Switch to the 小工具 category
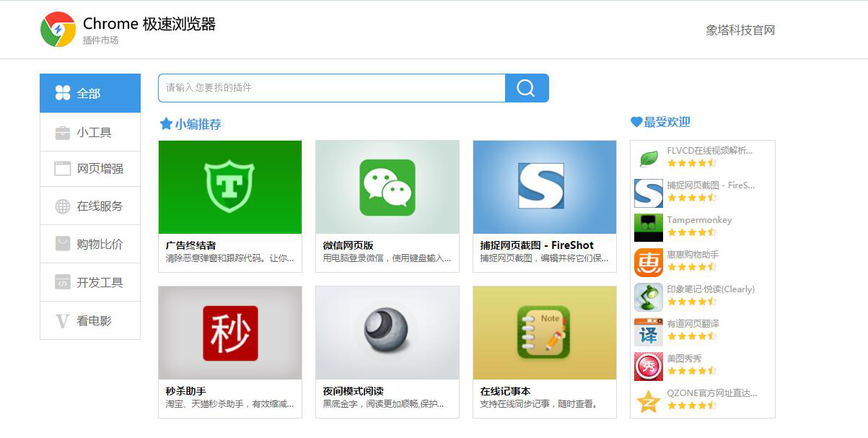868x438 pixels. pos(90,132)
